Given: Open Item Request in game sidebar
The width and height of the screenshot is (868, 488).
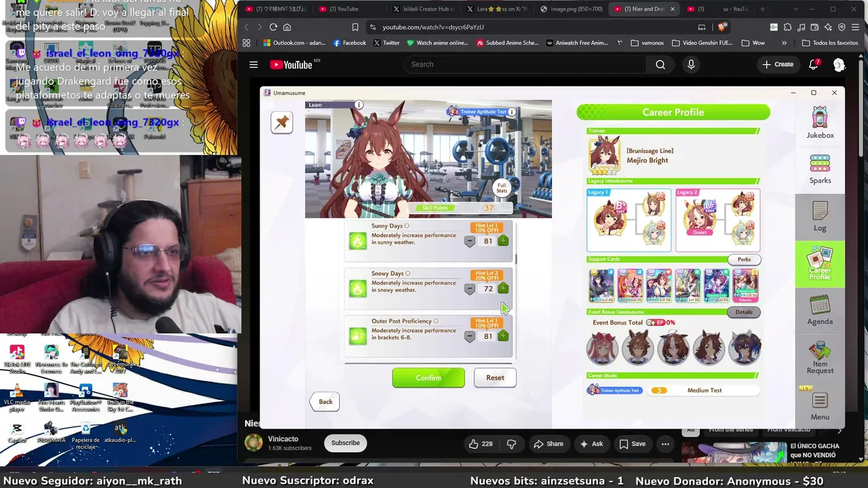Looking at the screenshot, I should click(x=820, y=358).
